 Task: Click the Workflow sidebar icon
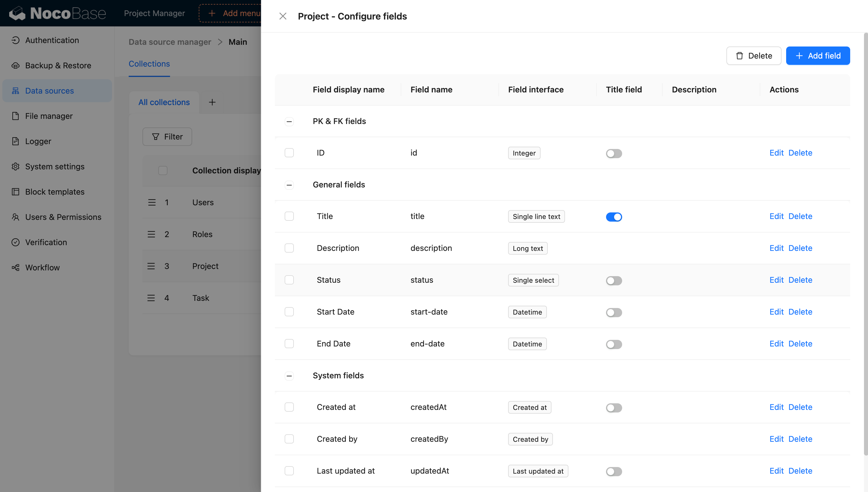tap(16, 268)
